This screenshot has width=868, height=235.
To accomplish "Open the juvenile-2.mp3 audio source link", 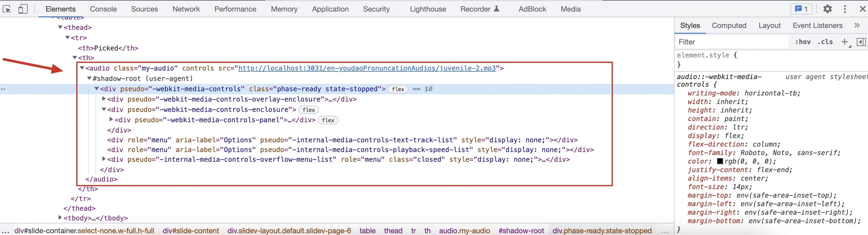I will click(x=367, y=68).
